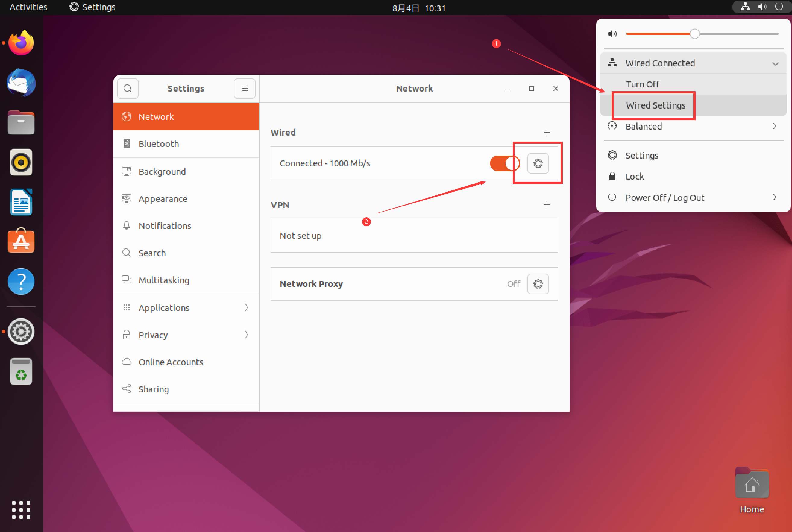The height and width of the screenshot is (532, 792).
Task: Click speaker icon in volume popup
Action: pos(612,33)
